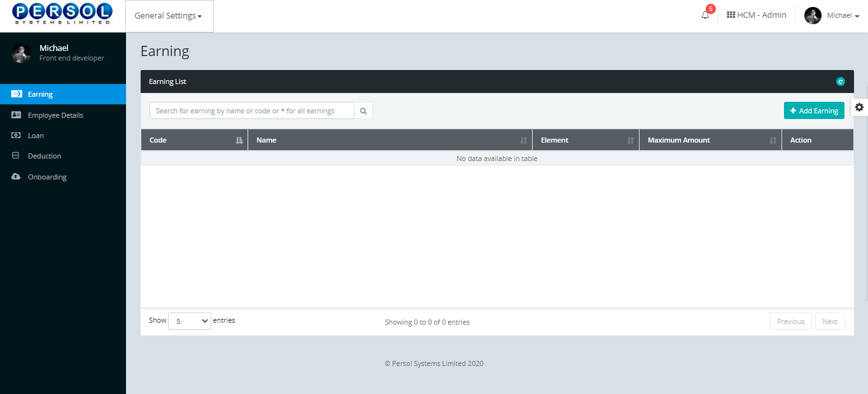Image resolution: width=868 pixels, height=394 pixels.
Task: Sort table by Name column arrows
Action: 524,140
